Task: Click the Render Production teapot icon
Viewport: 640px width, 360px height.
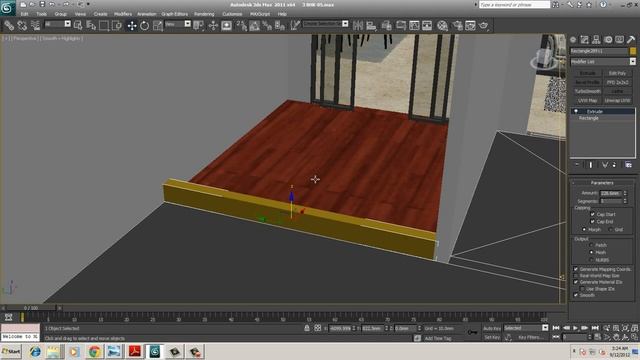Action: [484, 26]
